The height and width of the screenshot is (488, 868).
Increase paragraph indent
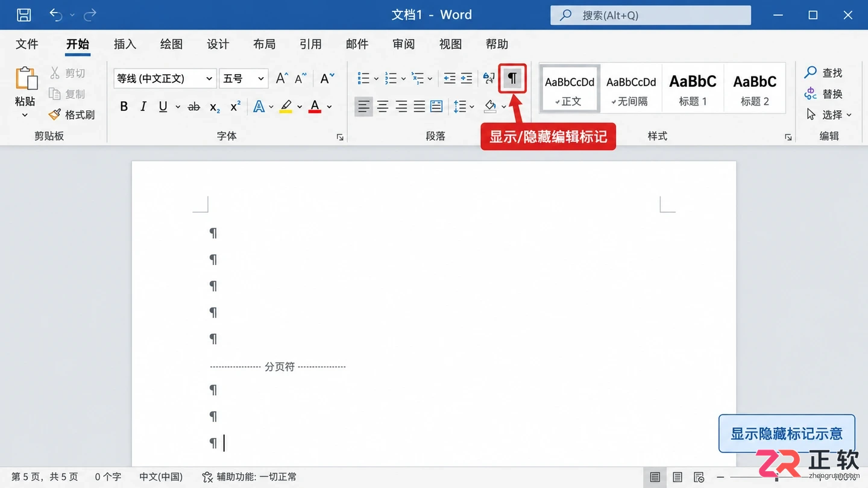(467, 78)
